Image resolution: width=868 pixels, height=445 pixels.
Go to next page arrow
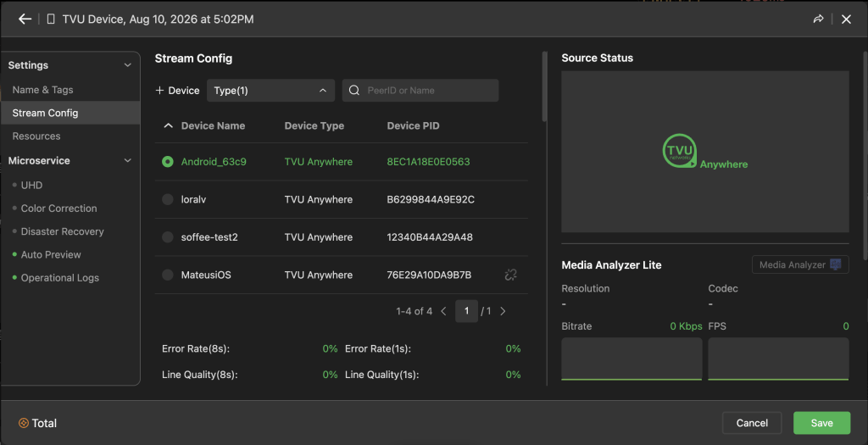pyautogui.click(x=503, y=311)
